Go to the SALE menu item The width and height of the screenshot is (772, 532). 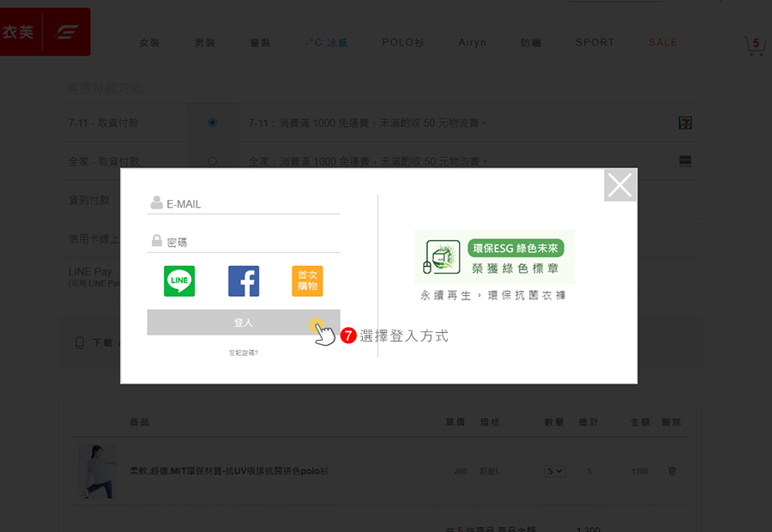coord(662,43)
